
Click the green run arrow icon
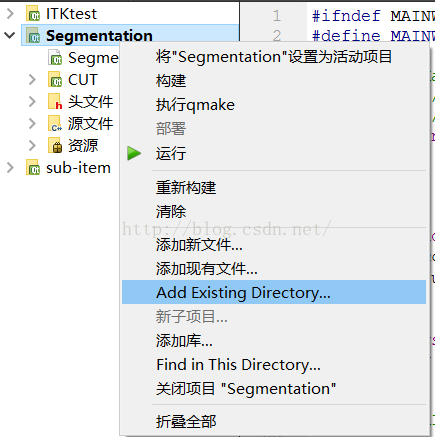[x=134, y=153]
